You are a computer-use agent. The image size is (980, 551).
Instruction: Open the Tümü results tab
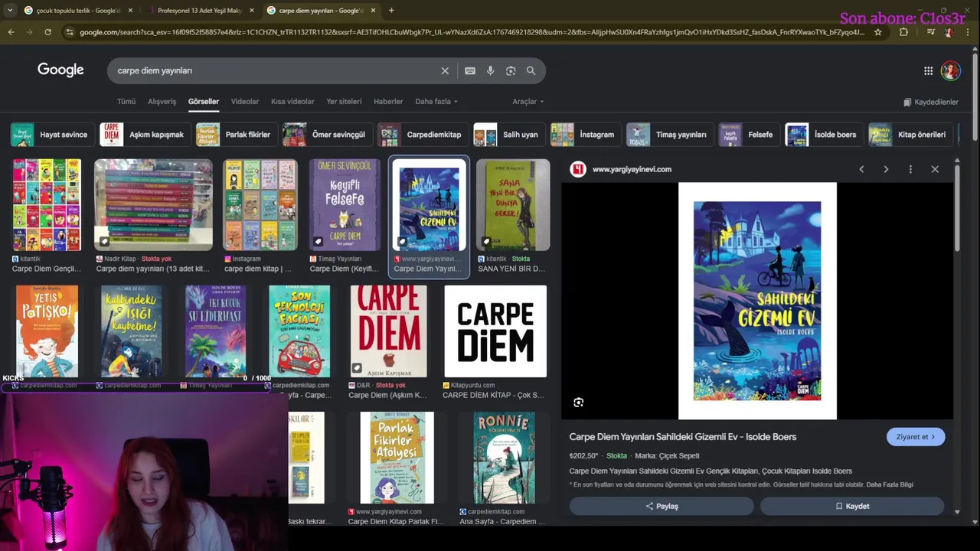[126, 101]
